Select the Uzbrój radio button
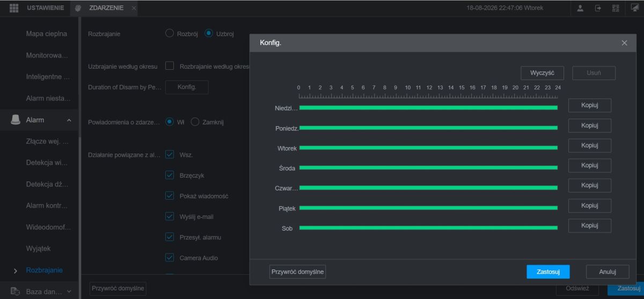This screenshot has height=299, width=644. click(209, 33)
